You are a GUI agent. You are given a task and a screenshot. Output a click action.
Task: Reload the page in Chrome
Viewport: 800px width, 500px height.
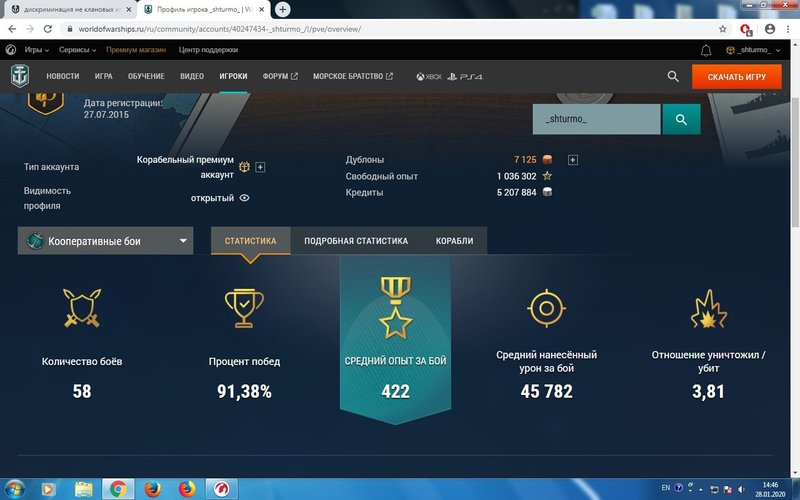[x=47, y=29]
